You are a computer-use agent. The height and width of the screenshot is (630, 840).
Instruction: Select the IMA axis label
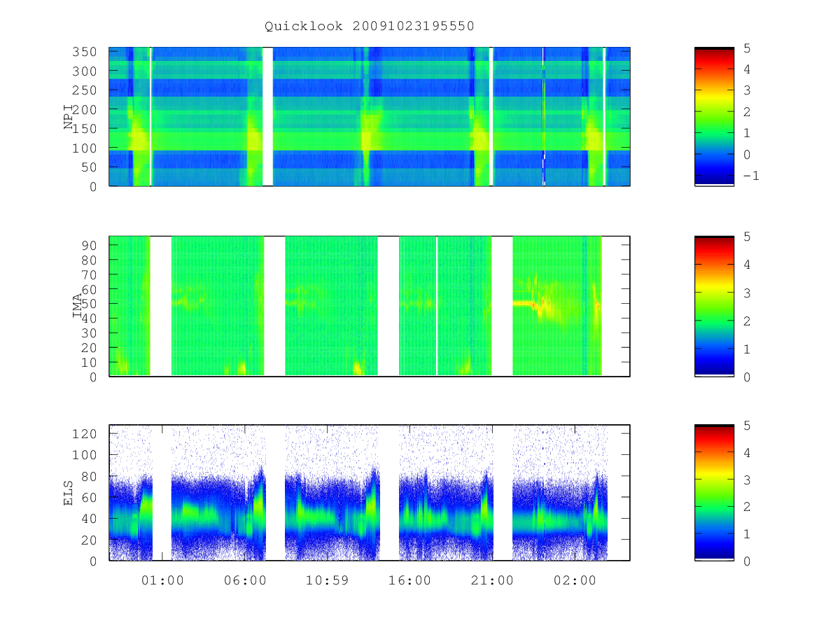click(77, 306)
